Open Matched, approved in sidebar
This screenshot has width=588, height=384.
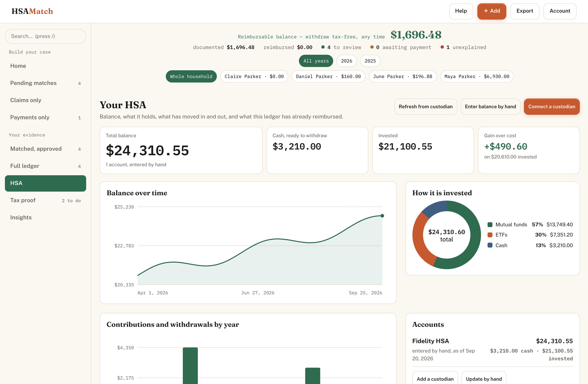[46, 149]
